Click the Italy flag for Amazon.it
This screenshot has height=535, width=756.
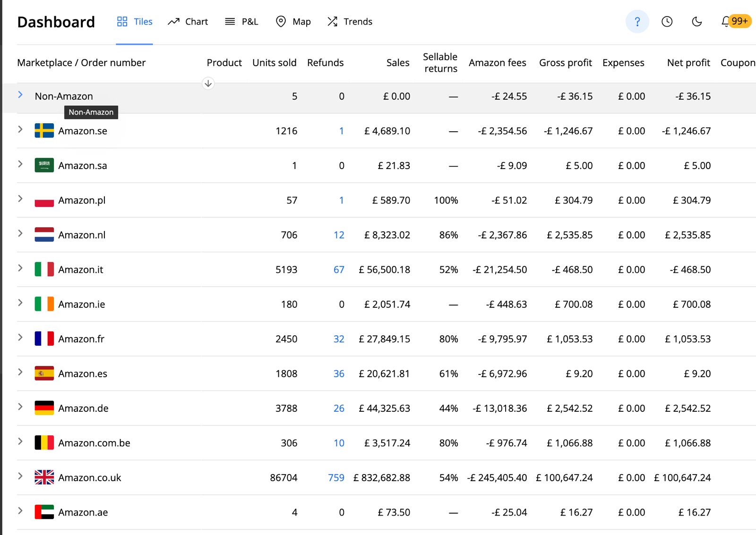44,269
